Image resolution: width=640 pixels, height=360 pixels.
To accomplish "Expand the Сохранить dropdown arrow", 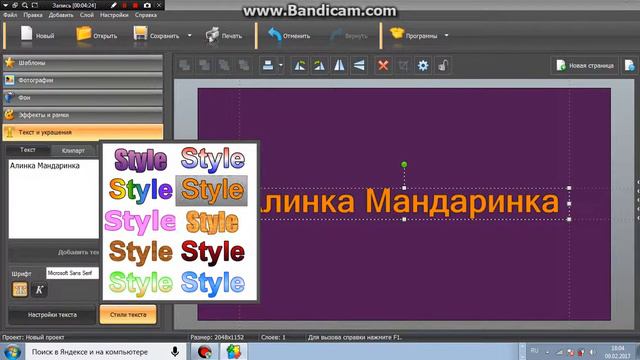I will [190, 36].
